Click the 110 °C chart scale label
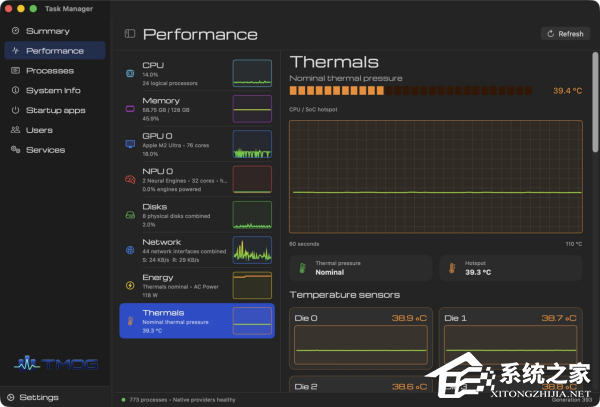Screen dimensions: 600x407 pyautogui.click(x=574, y=244)
